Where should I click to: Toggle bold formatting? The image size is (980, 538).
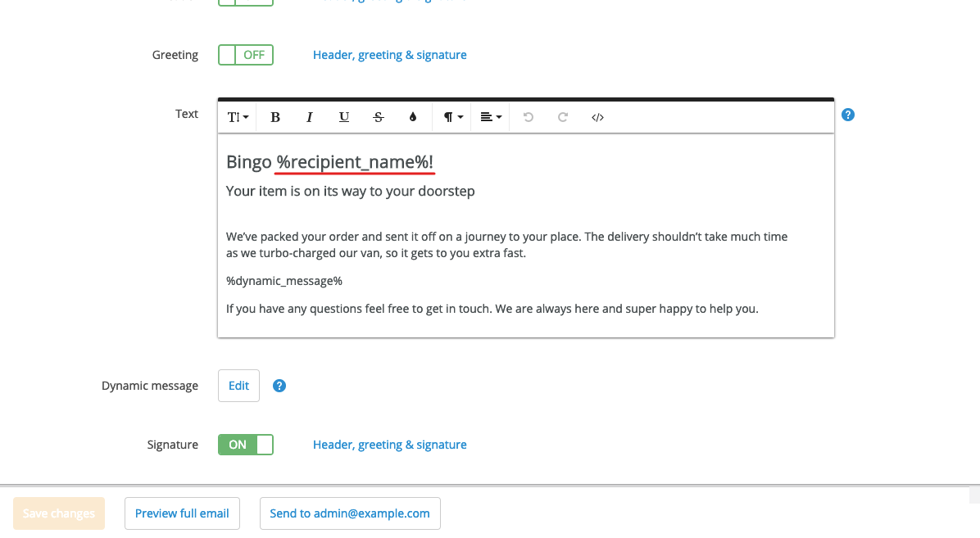click(275, 117)
